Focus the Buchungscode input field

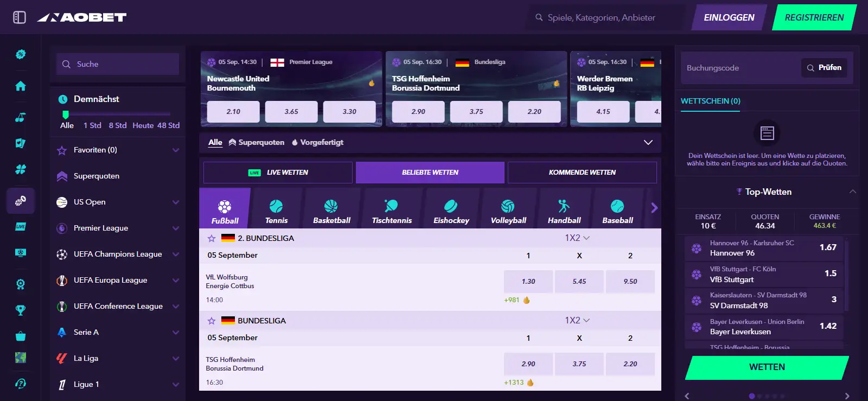[x=740, y=68]
